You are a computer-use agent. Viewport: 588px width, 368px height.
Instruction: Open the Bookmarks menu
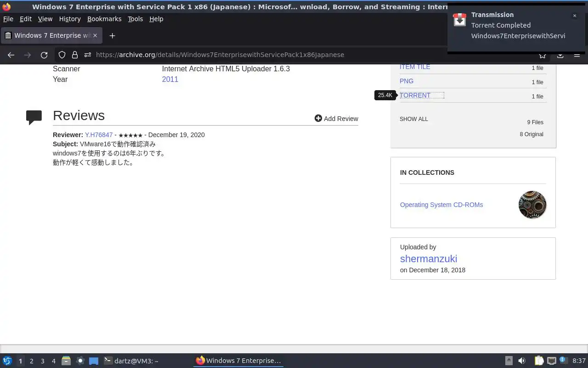click(104, 19)
